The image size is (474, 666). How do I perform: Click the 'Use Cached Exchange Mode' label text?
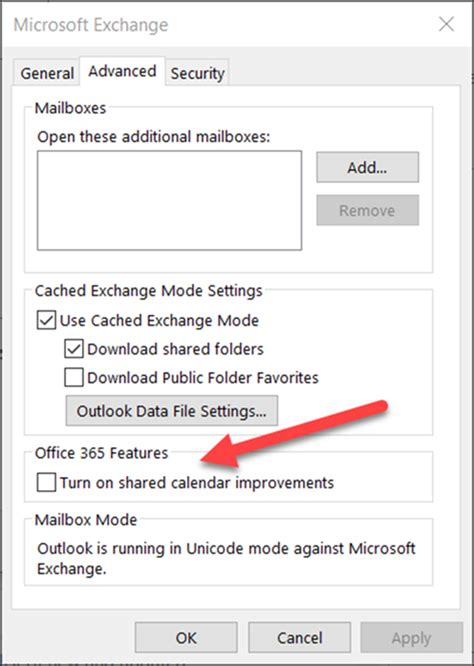[x=159, y=321]
